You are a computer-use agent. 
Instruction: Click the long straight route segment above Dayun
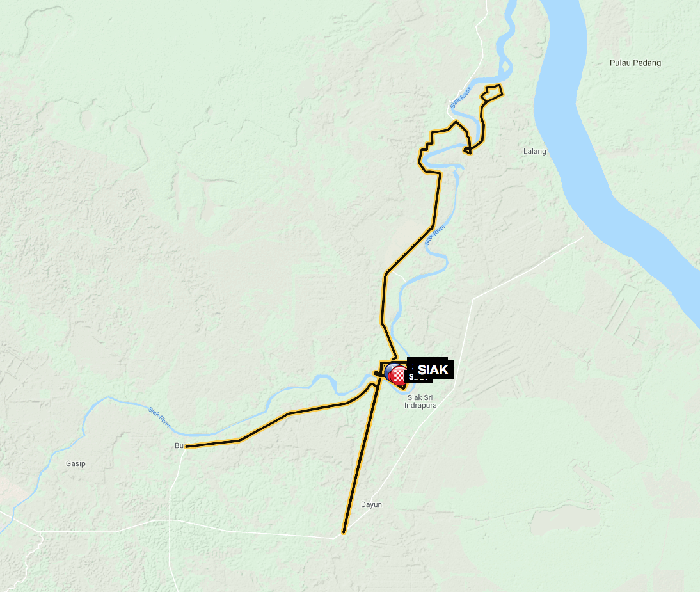pyautogui.click(x=362, y=456)
